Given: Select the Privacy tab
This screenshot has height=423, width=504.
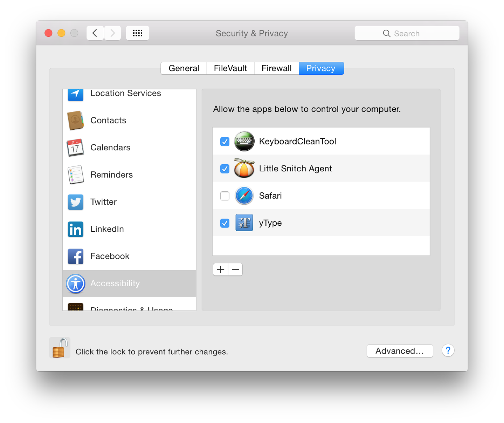Looking at the screenshot, I should click(x=321, y=68).
